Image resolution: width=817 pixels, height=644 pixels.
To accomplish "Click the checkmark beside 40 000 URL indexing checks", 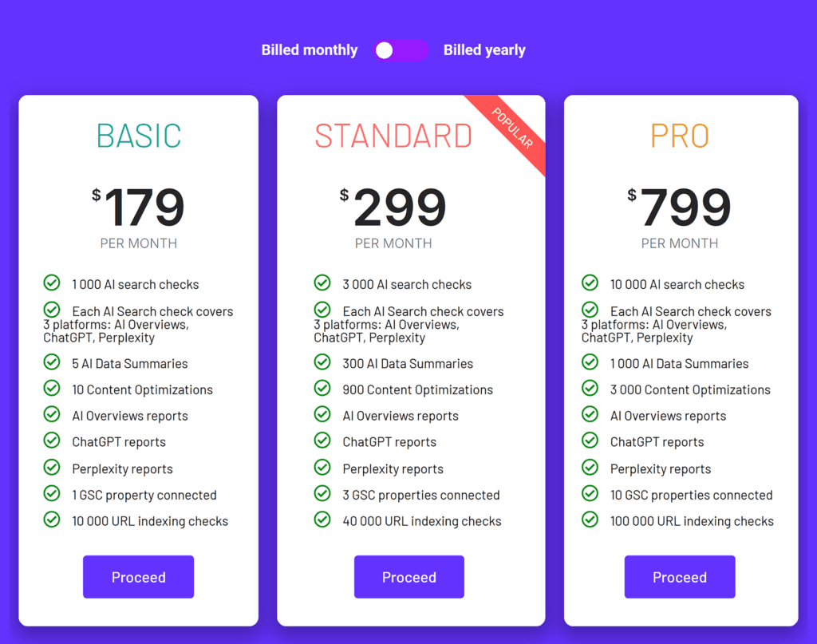I will tap(322, 521).
